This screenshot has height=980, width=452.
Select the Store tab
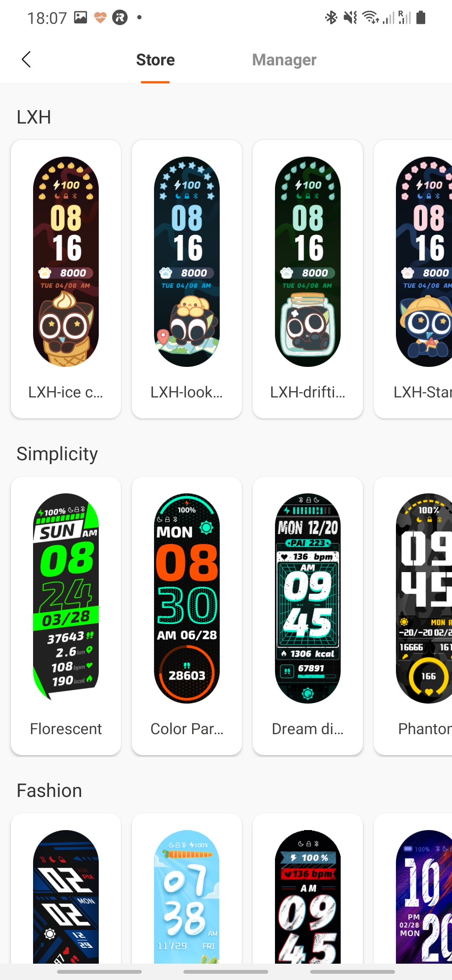[x=155, y=60]
